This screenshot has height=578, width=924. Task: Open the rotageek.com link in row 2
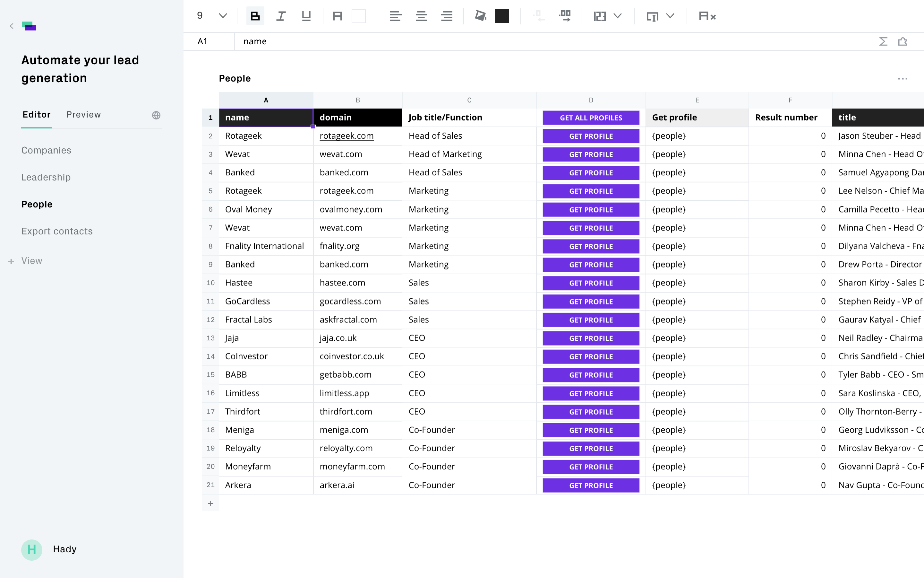click(x=346, y=136)
